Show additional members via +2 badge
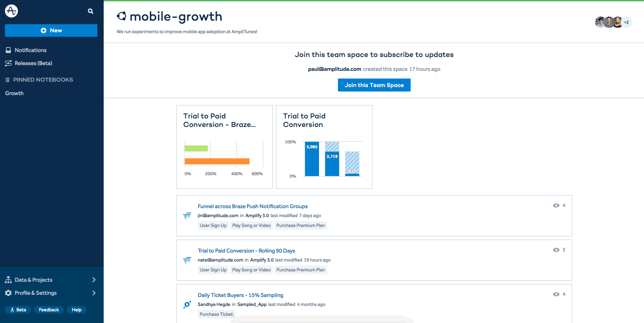This screenshot has height=323, width=644. (626, 22)
